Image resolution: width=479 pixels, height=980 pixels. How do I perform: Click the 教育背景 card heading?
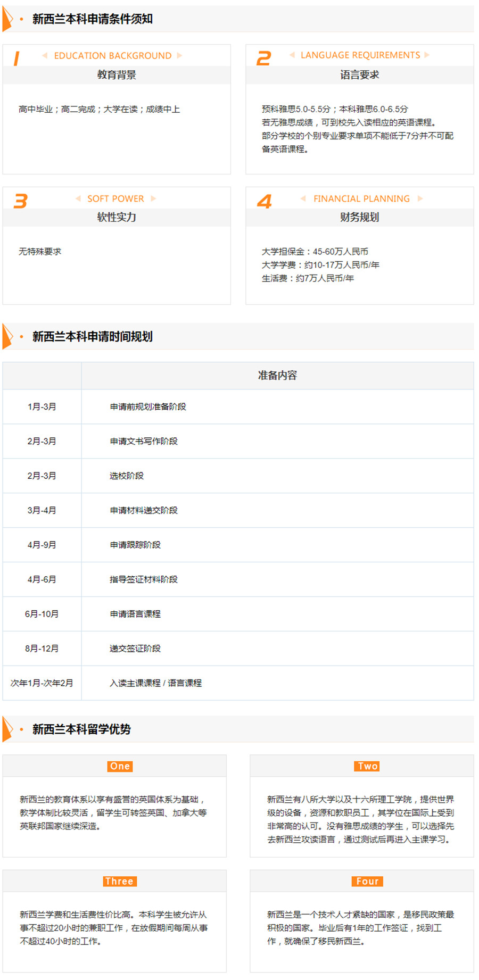coord(117,75)
